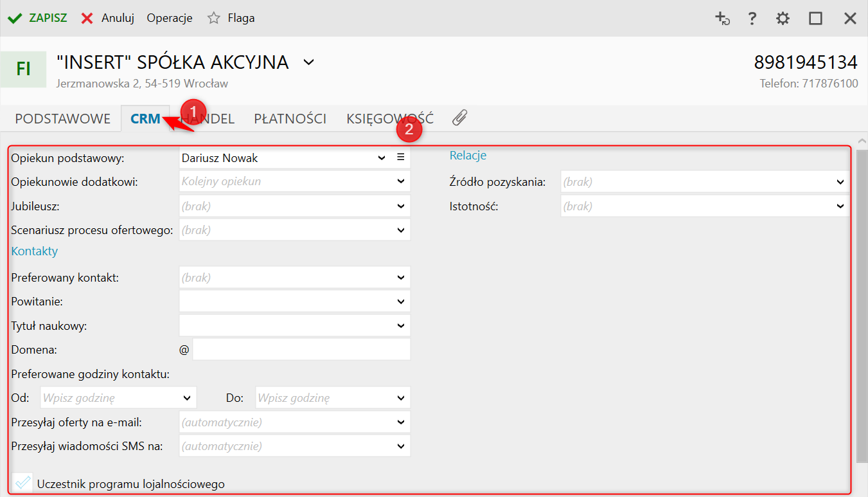This screenshot has width=868, height=497.
Task: Toggle the Flaga star icon
Action: (214, 18)
